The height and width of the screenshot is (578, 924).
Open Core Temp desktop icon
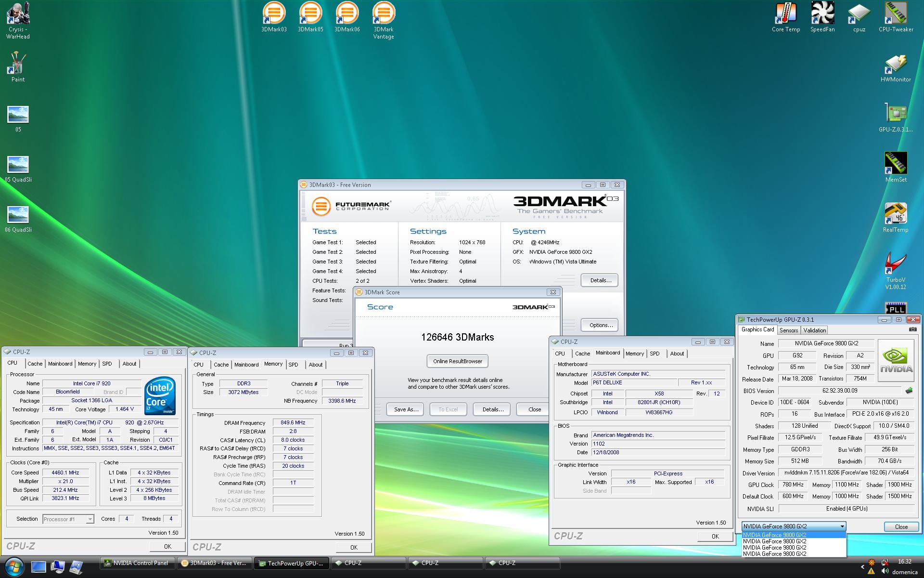tap(786, 17)
